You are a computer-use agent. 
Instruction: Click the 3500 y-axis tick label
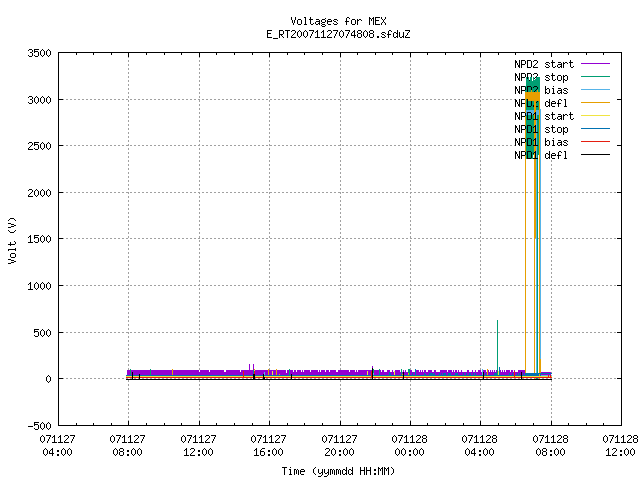(x=39, y=53)
